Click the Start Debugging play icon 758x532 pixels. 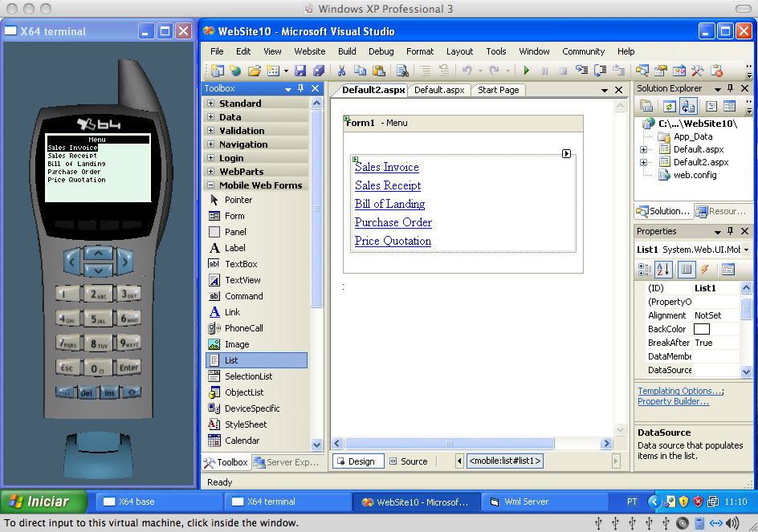click(x=527, y=71)
